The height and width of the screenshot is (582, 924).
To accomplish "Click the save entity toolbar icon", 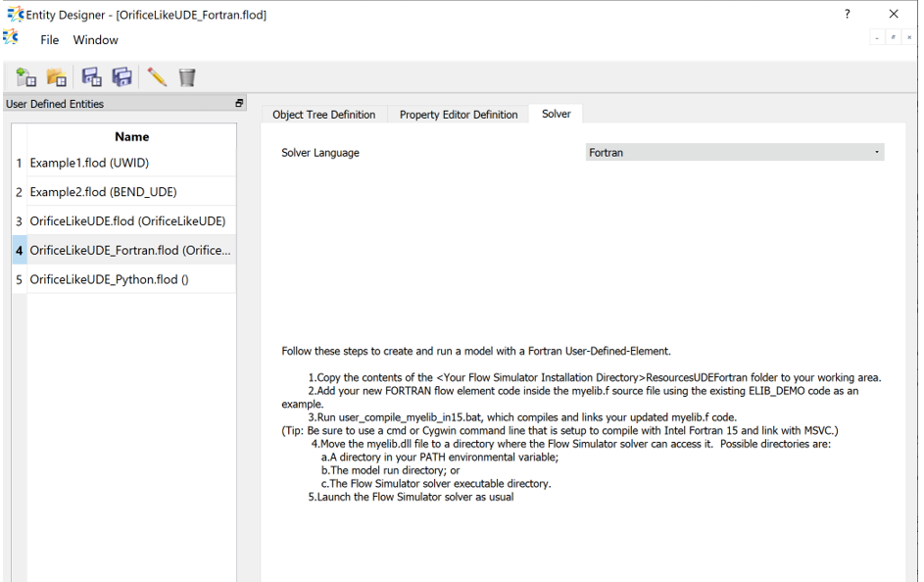I will click(x=91, y=77).
